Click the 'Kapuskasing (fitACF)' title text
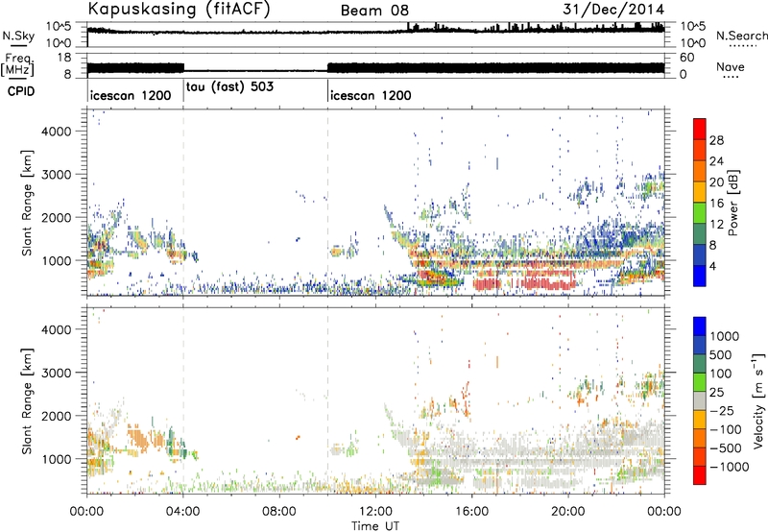This screenshot has width=768, height=532. (180, 9)
